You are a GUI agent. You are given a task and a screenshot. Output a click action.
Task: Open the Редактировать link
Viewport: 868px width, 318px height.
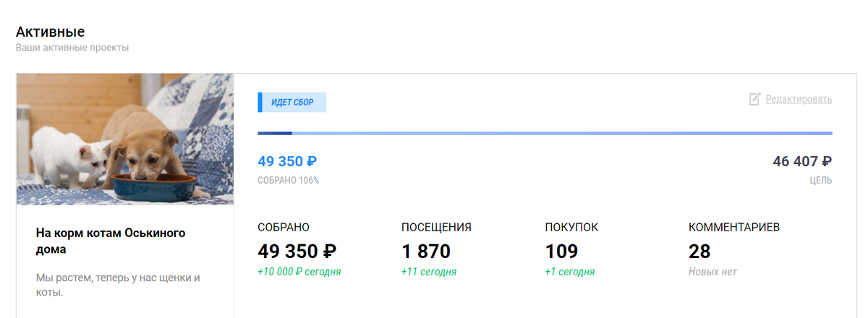[799, 99]
